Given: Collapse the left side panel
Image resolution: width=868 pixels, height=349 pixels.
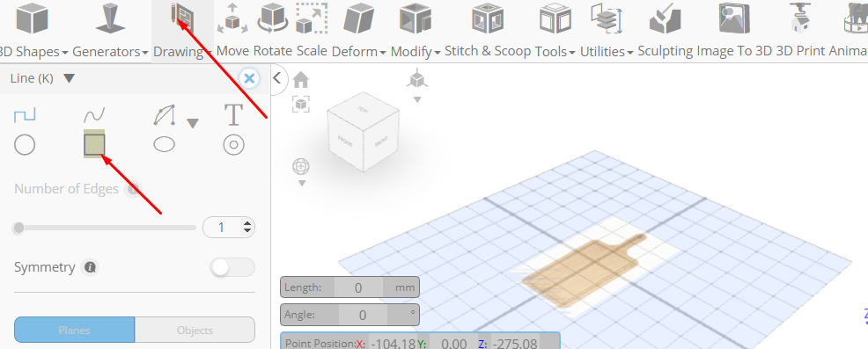Looking at the screenshot, I should (277, 78).
